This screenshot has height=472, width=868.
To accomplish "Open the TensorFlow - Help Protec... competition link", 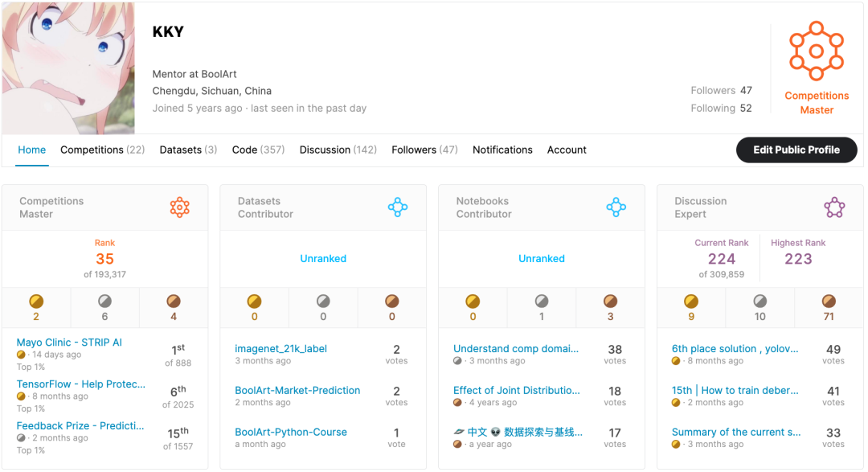I will point(81,384).
